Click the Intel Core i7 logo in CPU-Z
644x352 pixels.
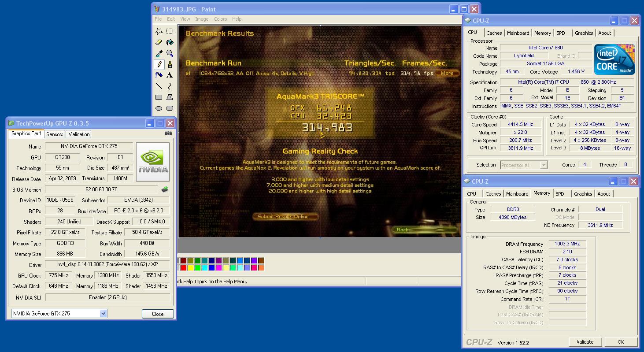tap(614, 59)
